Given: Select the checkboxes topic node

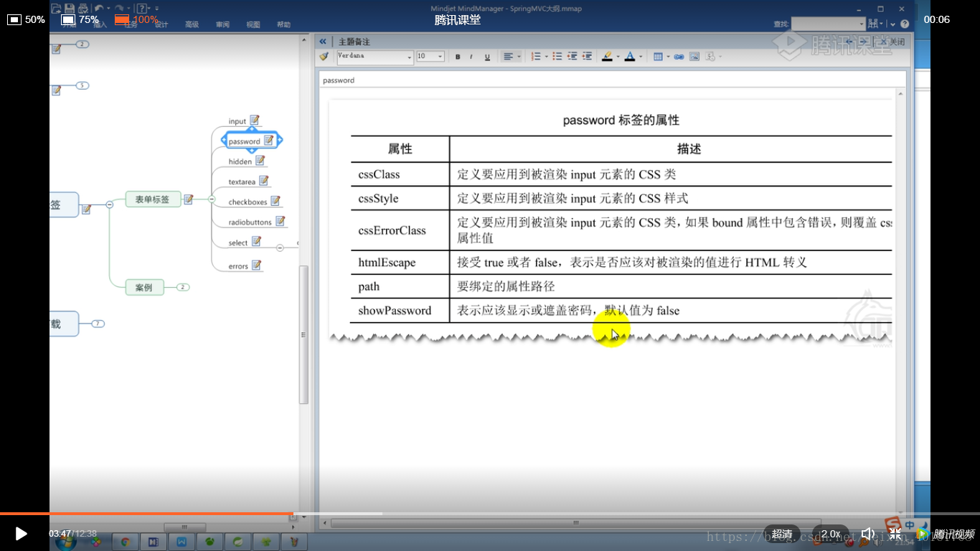Looking at the screenshot, I should pyautogui.click(x=248, y=202).
